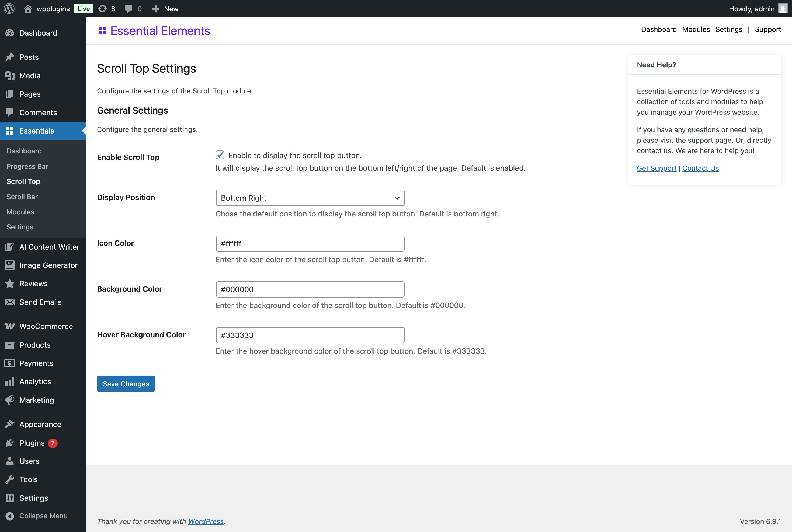This screenshot has height=532, width=792.
Task: Open the Settings tab in plugin header
Action: coord(729,30)
